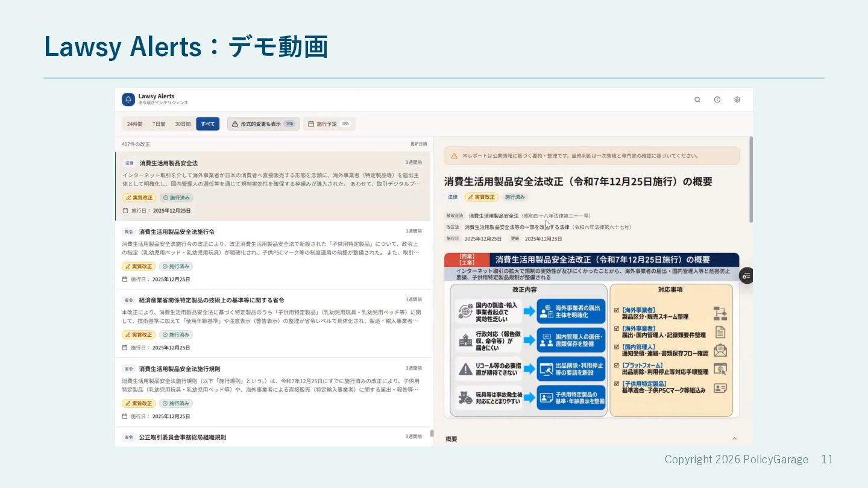The width and height of the screenshot is (868, 488).
Task: Toggle 施行予定 filter
Action: coord(330,124)
